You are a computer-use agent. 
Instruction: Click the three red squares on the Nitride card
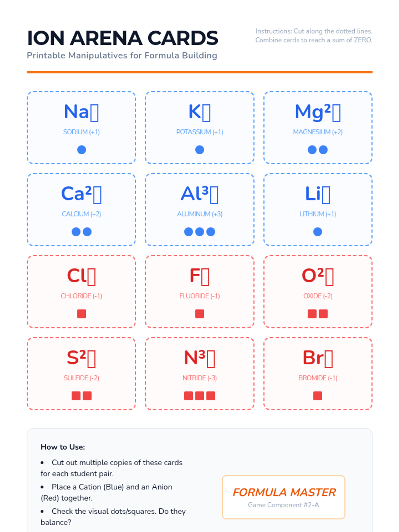tap(199, 396)
